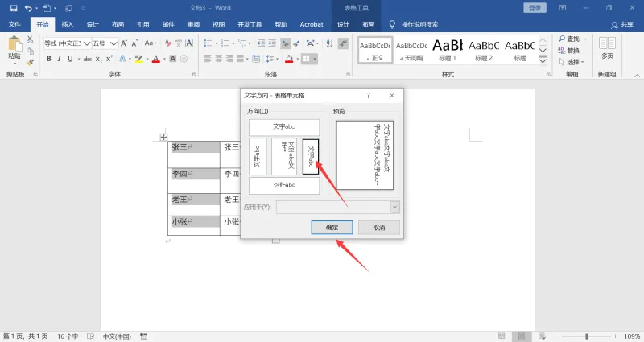Center the text alignment
This screenshot has width=644, height=342.
pyautogui.click(x=218, y=59)
